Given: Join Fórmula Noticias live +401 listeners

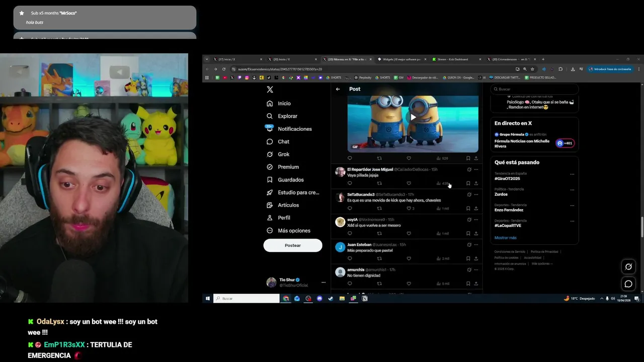Looking at the screenshot, I should 565,143.
